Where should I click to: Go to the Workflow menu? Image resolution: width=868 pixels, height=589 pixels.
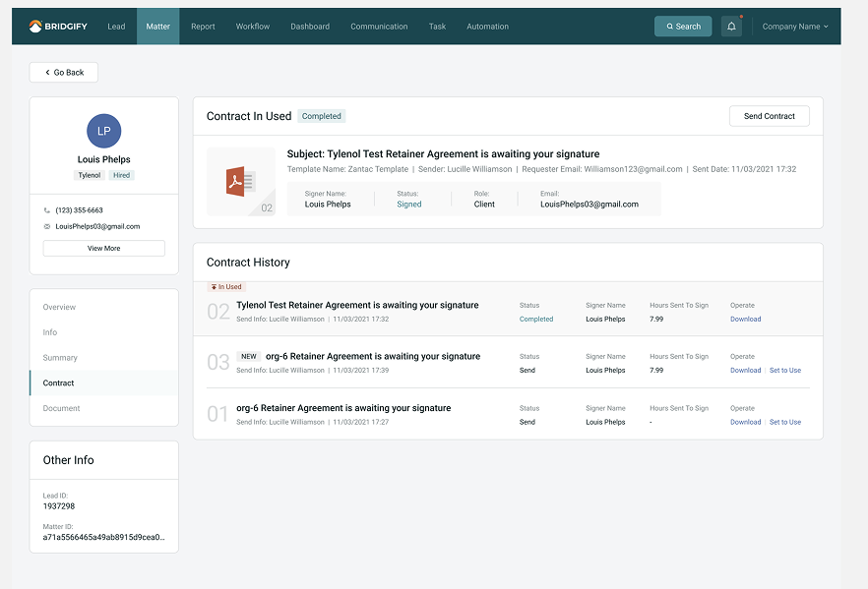[252, 26]
